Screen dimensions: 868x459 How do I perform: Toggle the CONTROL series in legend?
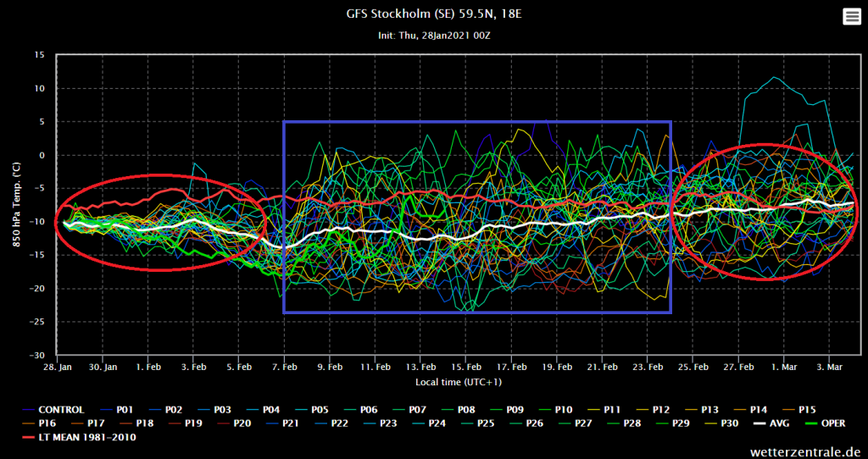coord(53,410)
